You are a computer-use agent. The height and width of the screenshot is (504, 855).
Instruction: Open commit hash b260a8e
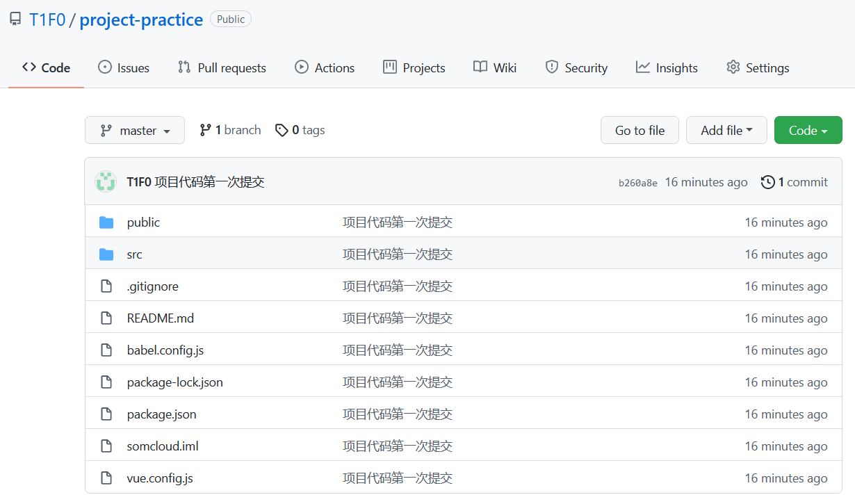click(637, 183)
